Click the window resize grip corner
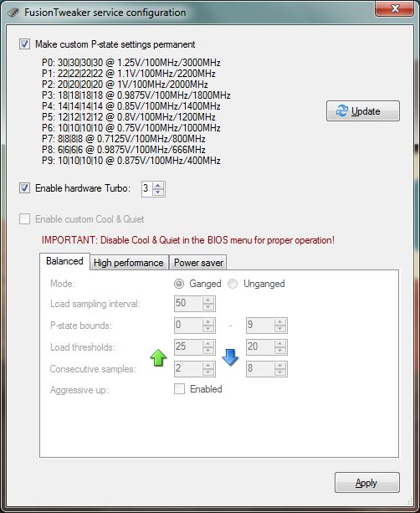Viewport: 420px width, 513px height. click(409, 502)
